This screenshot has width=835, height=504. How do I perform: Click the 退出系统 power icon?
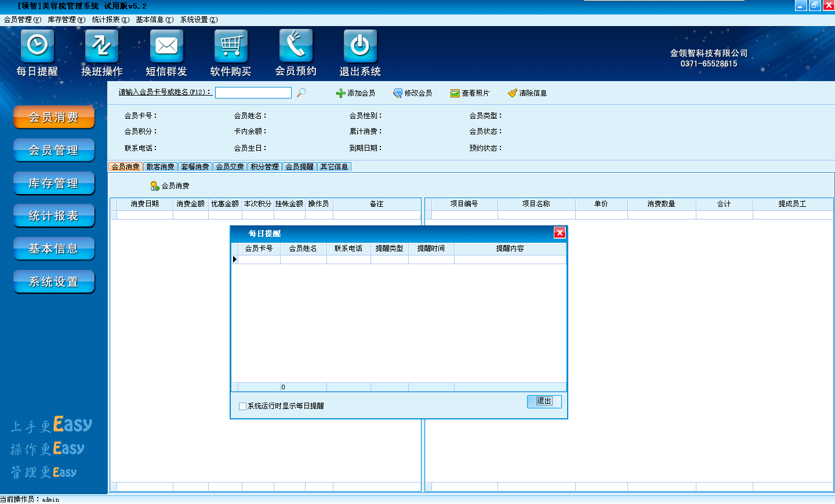click(360, 46)
